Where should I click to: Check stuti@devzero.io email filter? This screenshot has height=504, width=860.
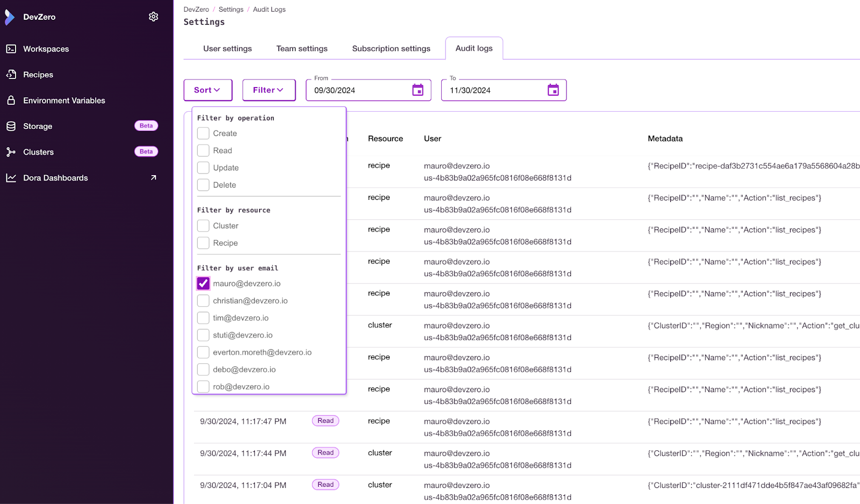203,335
